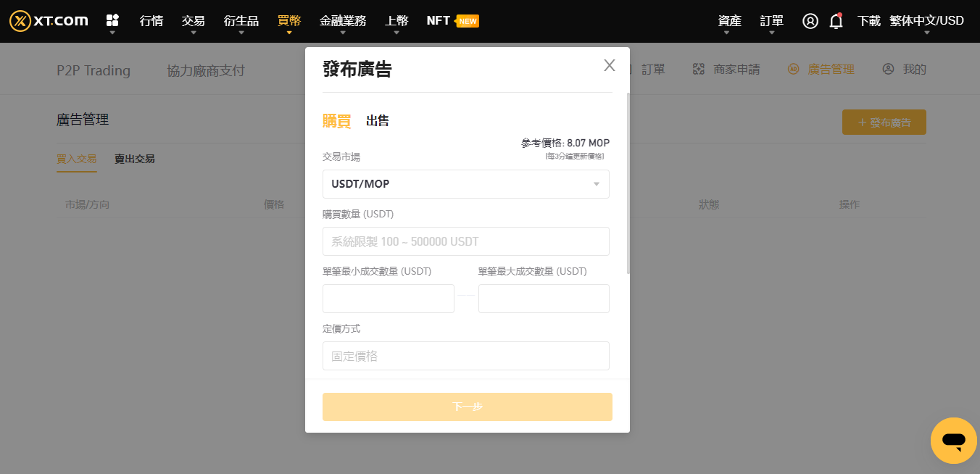Expand the 繁体中文/USD language selector
This screenshot has height=474, width=980.
point(926,21)
